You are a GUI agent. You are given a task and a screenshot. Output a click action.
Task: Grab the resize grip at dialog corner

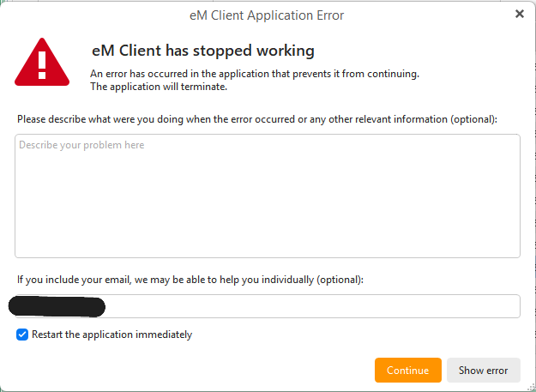click(531, 388)
